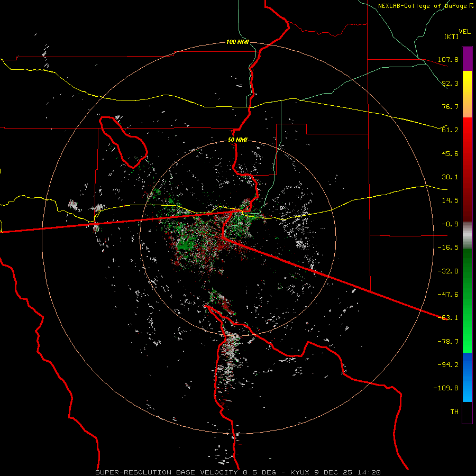Click the 14:20 timestamp in the caption

368,472
